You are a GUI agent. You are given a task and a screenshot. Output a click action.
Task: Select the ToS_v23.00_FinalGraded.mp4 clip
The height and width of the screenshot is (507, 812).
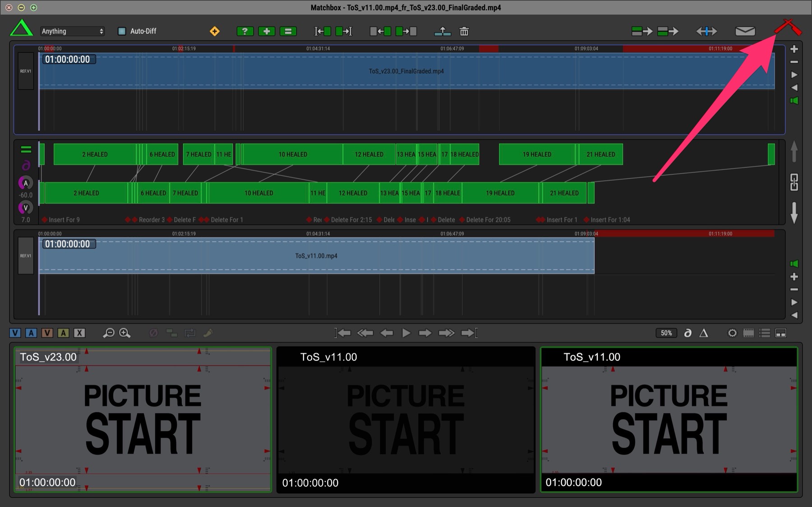coord(406,71)
